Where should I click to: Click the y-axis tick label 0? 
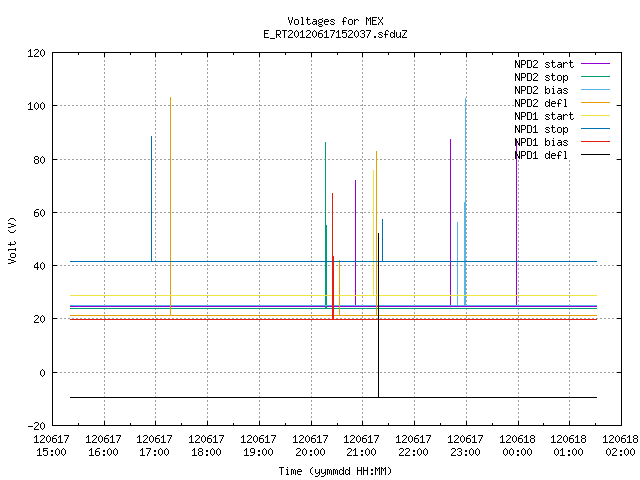pos(42,373)
